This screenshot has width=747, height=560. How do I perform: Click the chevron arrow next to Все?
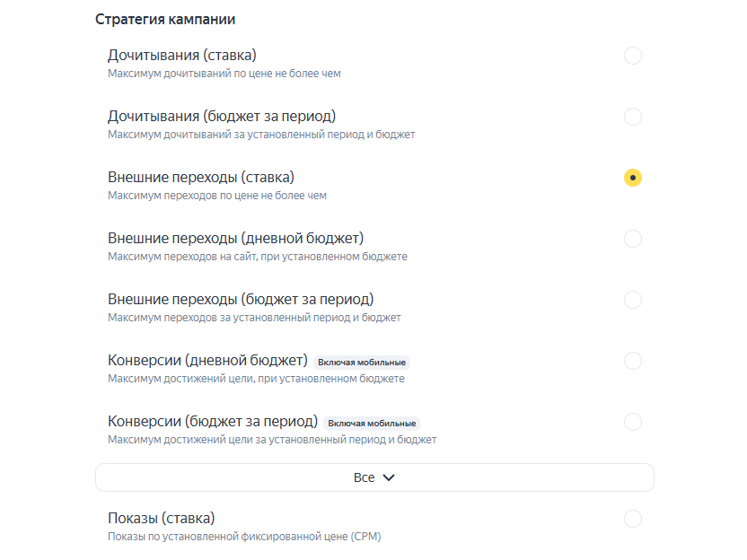[389, 477]
